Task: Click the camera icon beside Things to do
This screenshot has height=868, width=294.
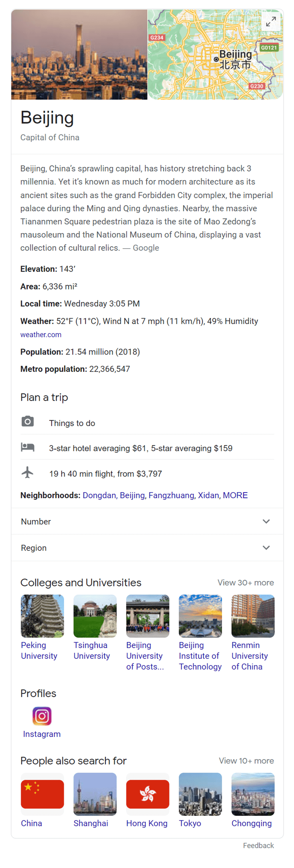Action: (28, 421)
